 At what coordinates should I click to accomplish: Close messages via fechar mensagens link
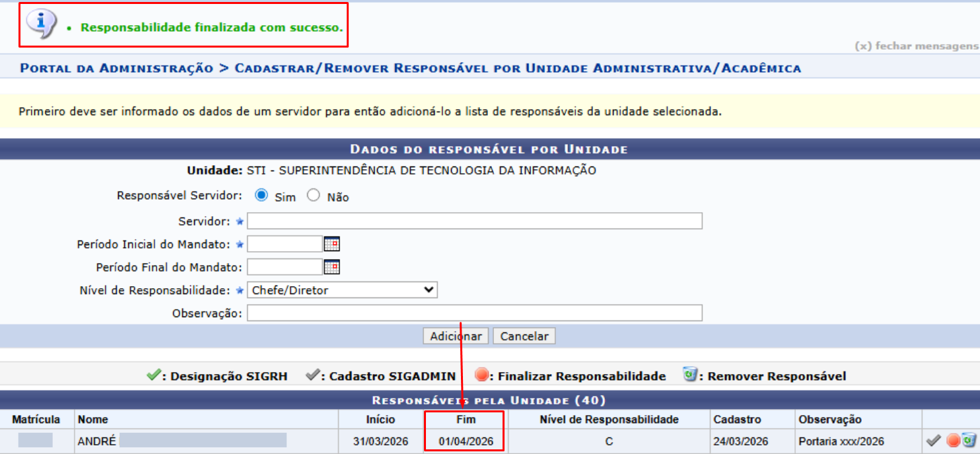(x=917, y=46)
